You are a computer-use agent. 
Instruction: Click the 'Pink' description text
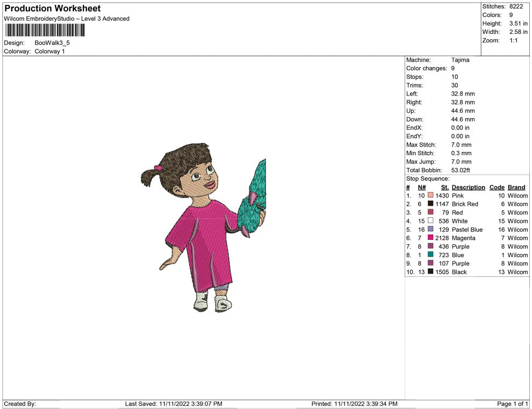tap(458, 195)
